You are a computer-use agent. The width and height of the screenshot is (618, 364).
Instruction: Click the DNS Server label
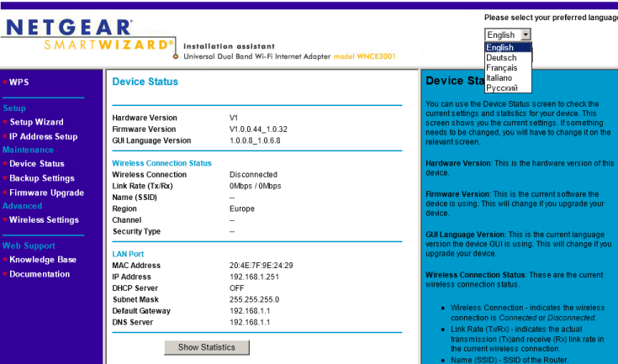(x=133, y=322)
